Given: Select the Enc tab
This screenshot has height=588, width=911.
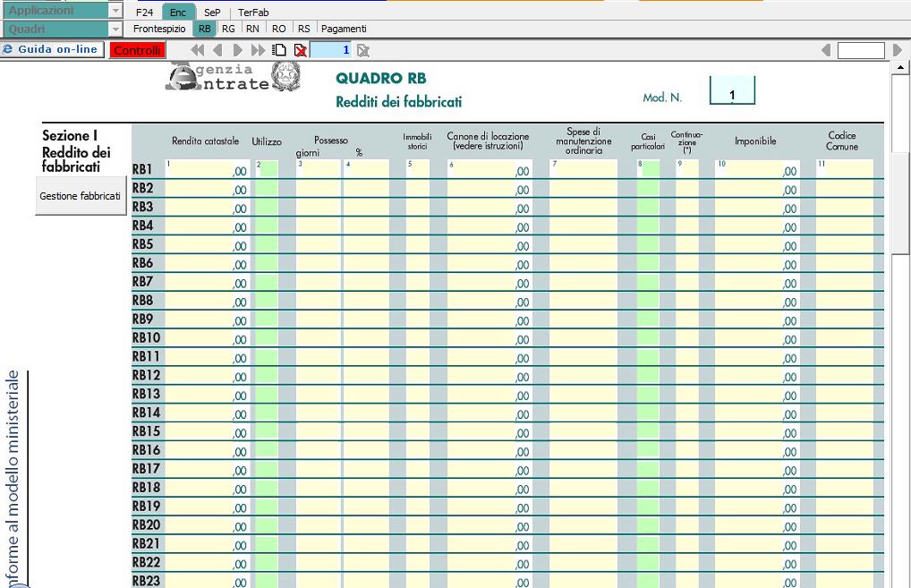Looking at the screenshot, I should pos(178,13).
